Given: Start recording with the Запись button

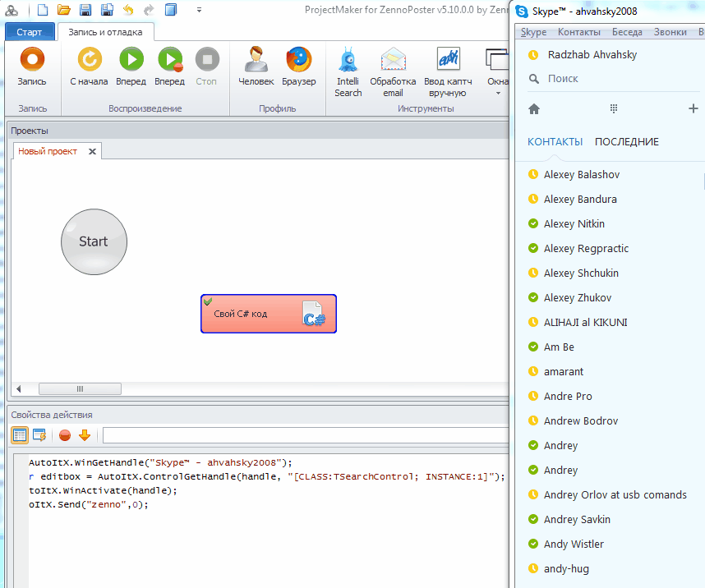Looking at the screenshot, I should point(32,60).
